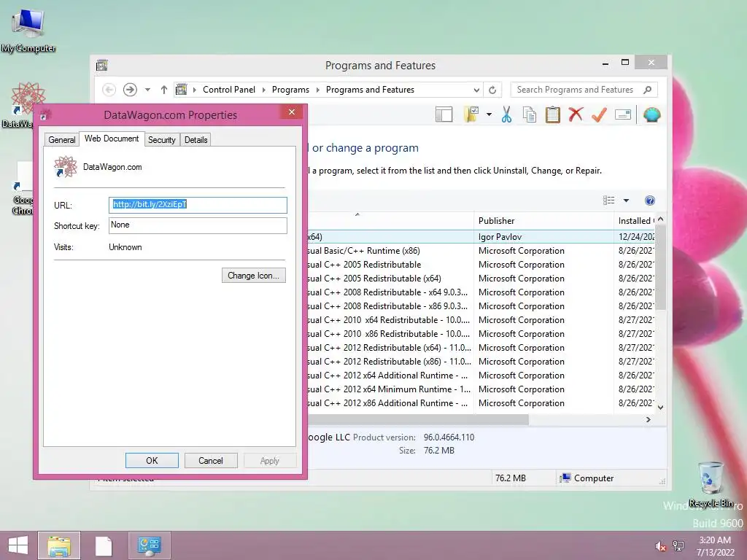Click the Up one level arrow
Viewport: 747px width, 560px height.
pos(164,90)
